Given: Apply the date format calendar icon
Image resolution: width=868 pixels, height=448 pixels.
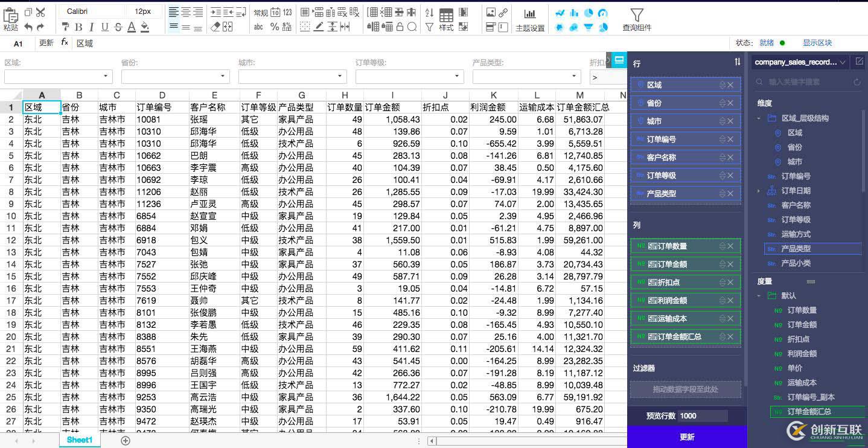Looking at the screenshot, I should tap(275, 12).
